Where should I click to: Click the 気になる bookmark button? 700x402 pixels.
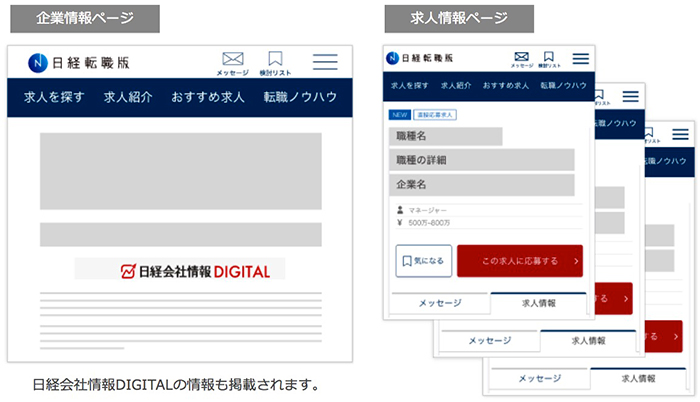click(424, 261)
